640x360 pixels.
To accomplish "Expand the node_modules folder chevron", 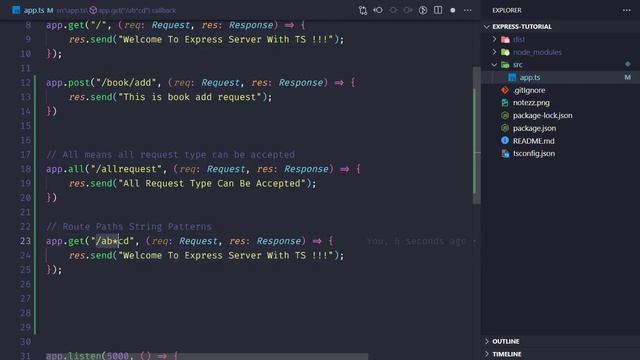I will [x=494, y=52].
